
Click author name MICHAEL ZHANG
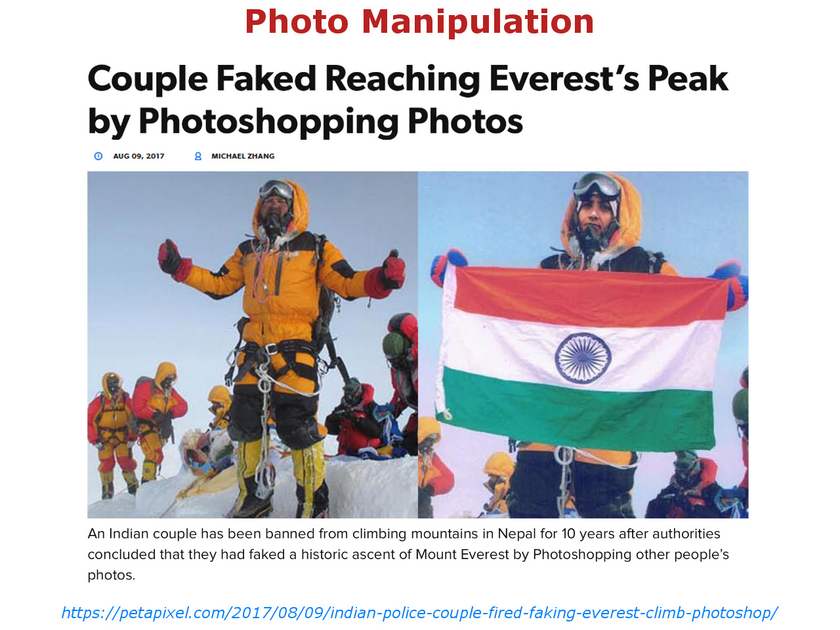click(x=243, y=156)
